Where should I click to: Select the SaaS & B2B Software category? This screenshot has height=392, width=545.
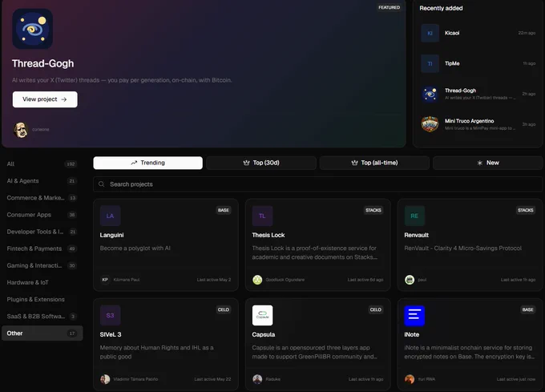click(x=42, y=316)
